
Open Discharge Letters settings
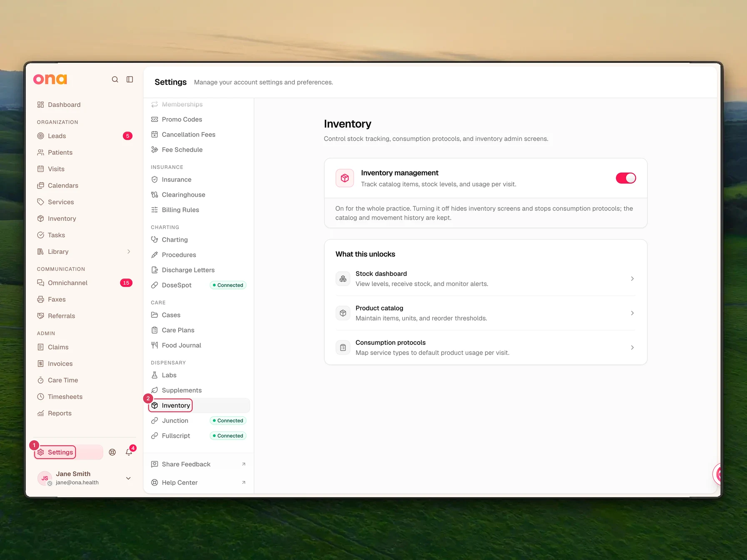(x=199, y=270)
